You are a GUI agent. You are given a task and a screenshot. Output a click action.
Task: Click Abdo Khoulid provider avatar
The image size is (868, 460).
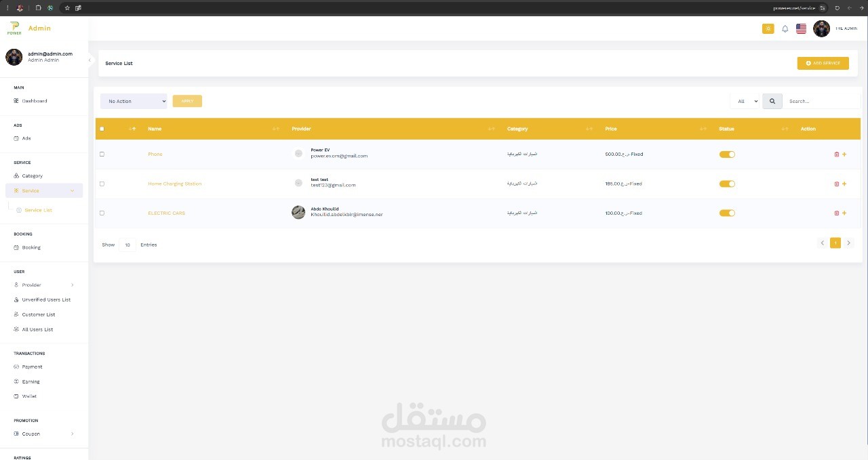tap(298, 213)
